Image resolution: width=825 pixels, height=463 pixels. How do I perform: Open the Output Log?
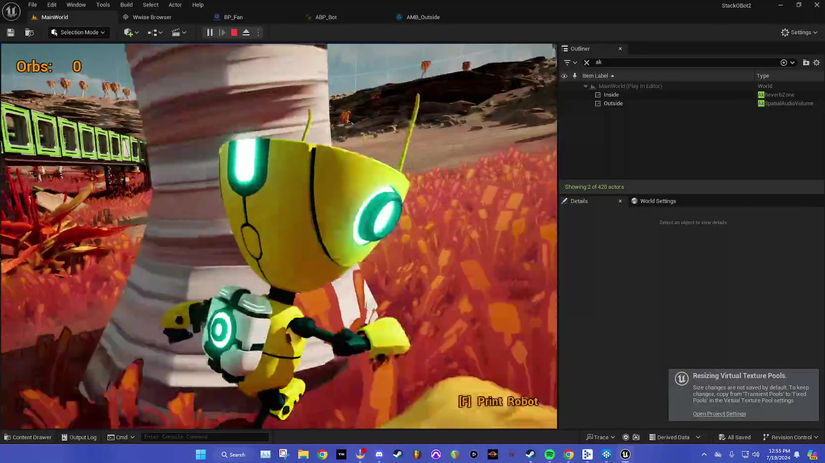(x=79, y=437)
